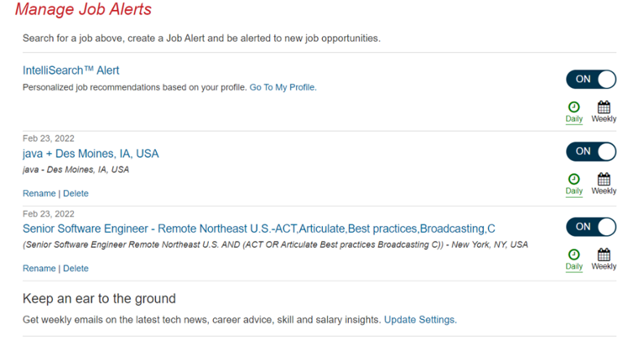The width and height of the screenshot is (644, 340).
Task: Choose Daily clock icon for java Des Moines alert
Action: [x=574, y=179]
